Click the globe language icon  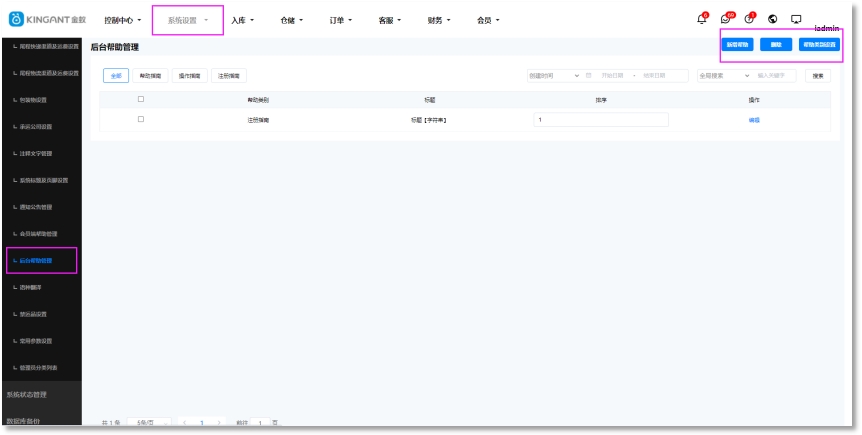click(772, 19)
